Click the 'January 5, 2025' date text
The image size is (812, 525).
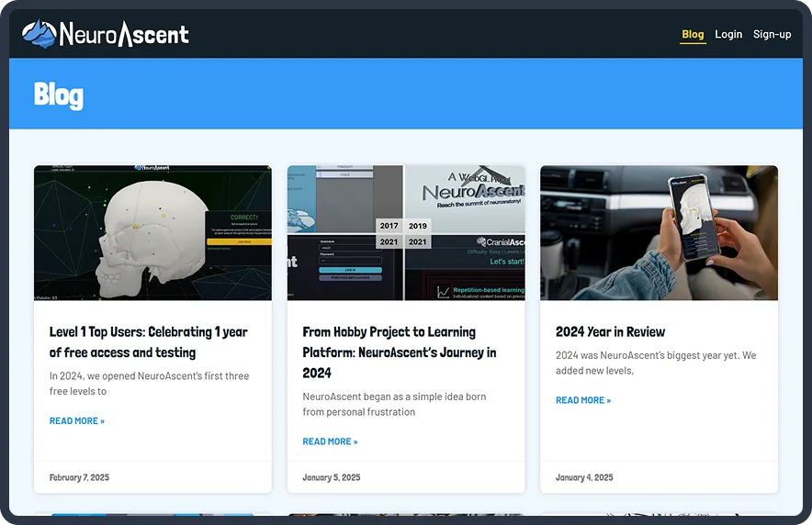(x=332, y=477)
